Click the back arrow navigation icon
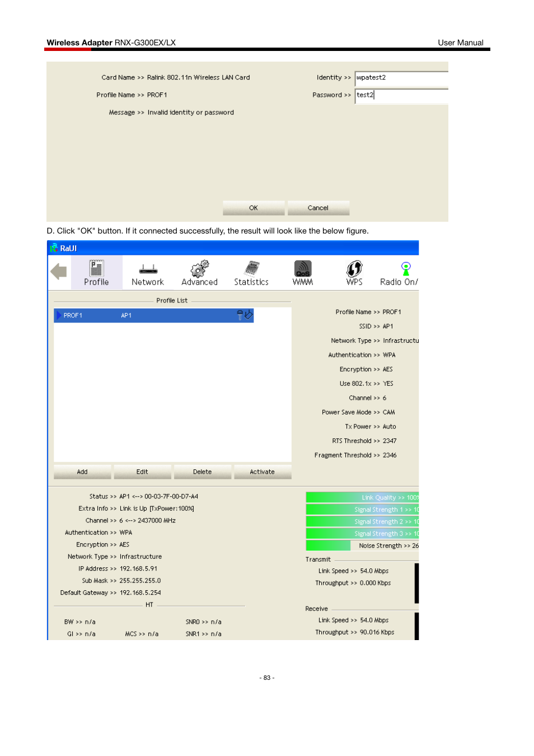This screenshot has height=756, width=534. pyautogui.click(x=58, y=270)
